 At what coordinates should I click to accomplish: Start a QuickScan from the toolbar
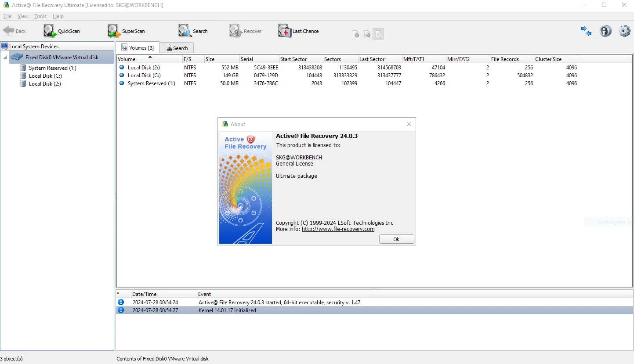pyautogui.click(x=62, y=31)
